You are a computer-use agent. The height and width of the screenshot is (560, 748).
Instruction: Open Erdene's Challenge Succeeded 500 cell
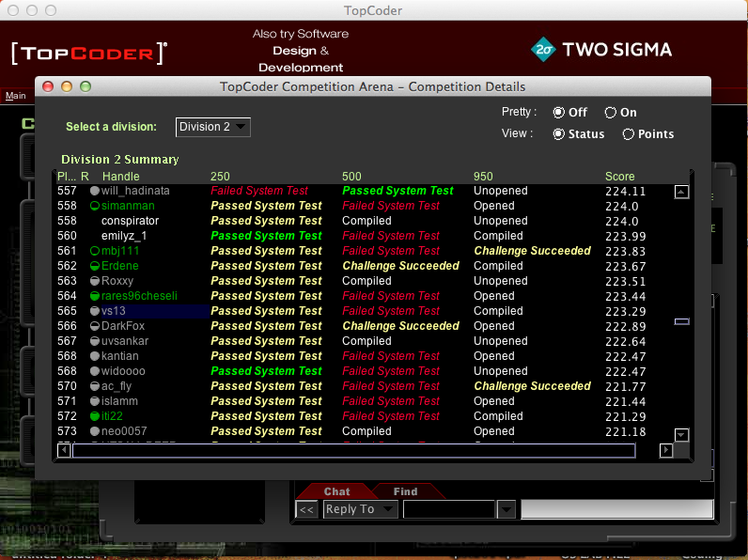[x=400, y=266]
